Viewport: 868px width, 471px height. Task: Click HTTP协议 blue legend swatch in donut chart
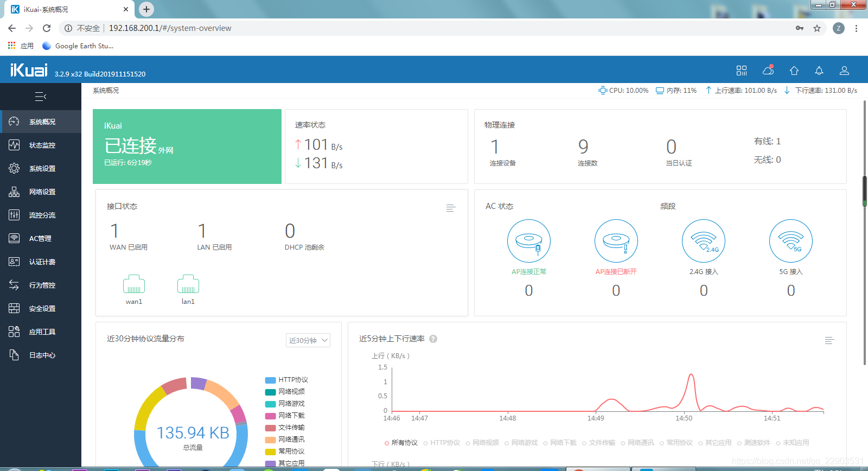coord(270,380)
